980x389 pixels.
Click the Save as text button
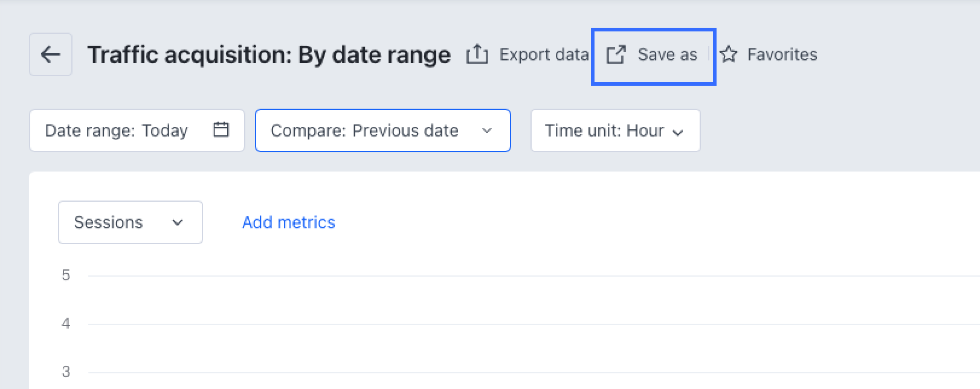[x=667, y=54]
